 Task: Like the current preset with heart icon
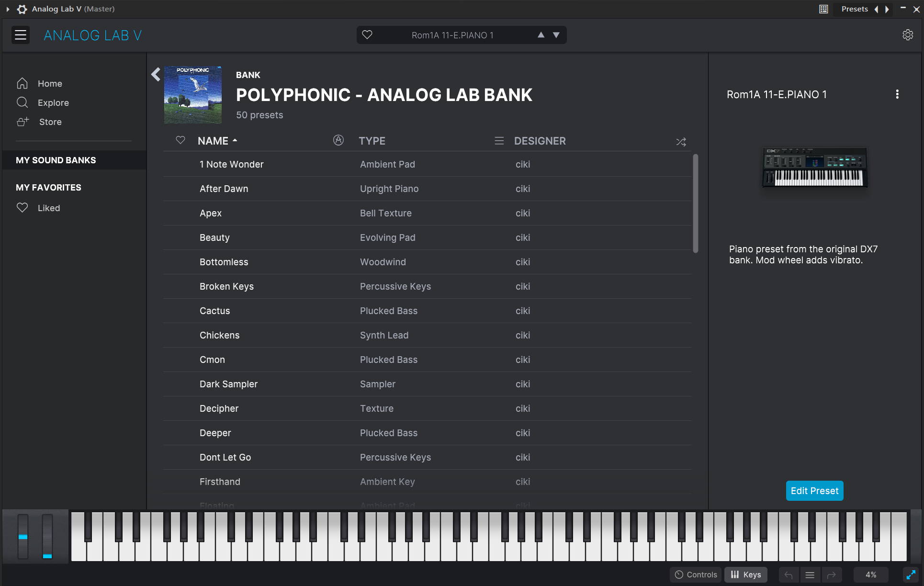pos(367,35)
